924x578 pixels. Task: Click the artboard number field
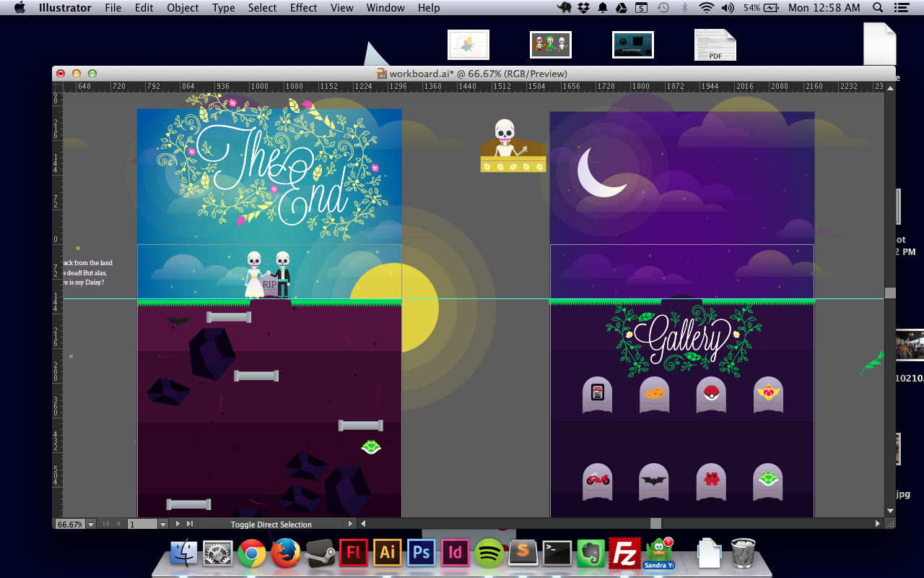point(143,524)
